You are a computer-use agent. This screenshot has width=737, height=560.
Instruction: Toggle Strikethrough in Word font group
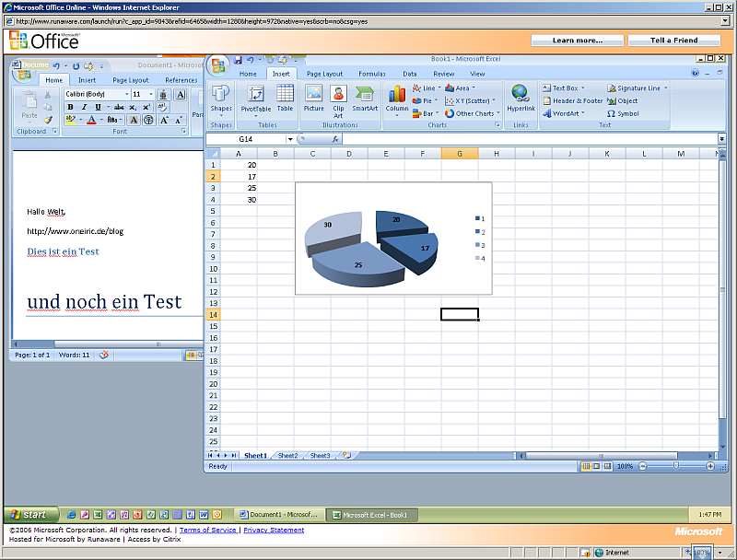(119, 107)
